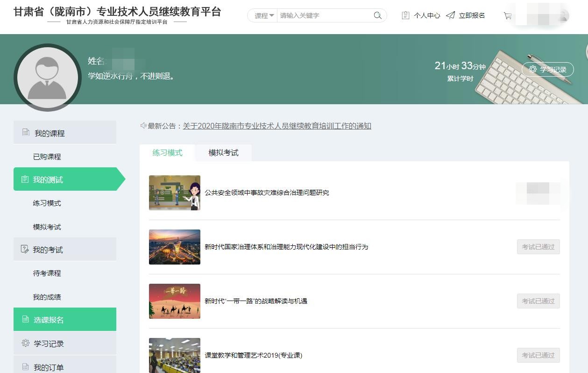Click 考试已通过 button for 课堂教学和管理艺术2019

coord(538,355)
